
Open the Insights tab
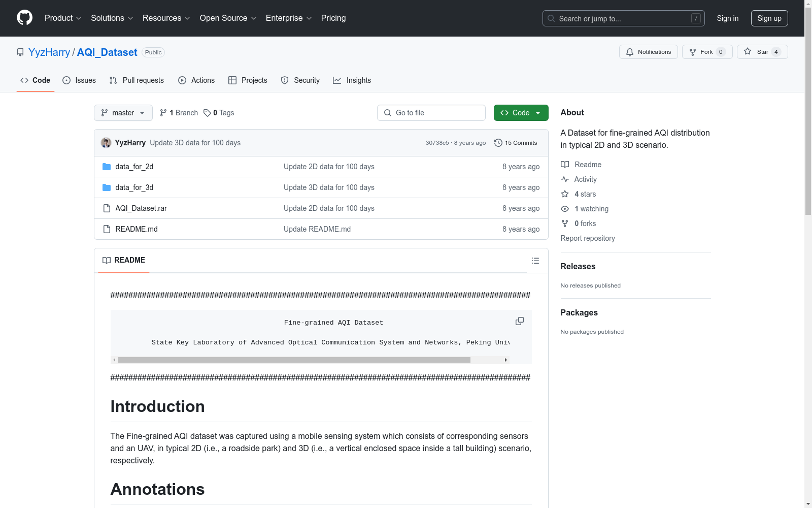tap(352, 80)
